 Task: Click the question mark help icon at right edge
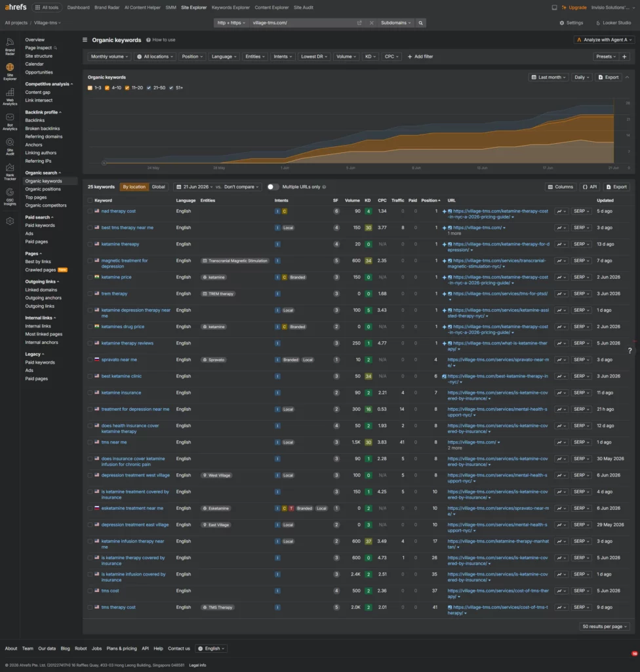point(630,350)
